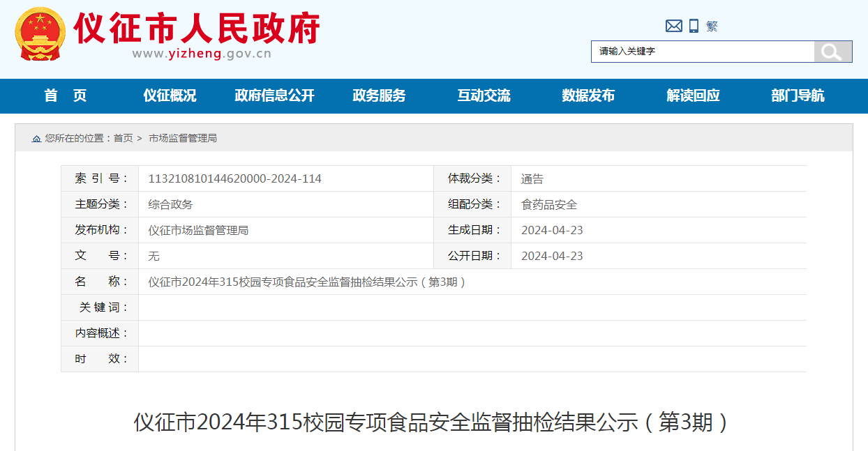Click the 文号 value 无
The height and width of the screenshot is (451, 868).
[154, 256]
